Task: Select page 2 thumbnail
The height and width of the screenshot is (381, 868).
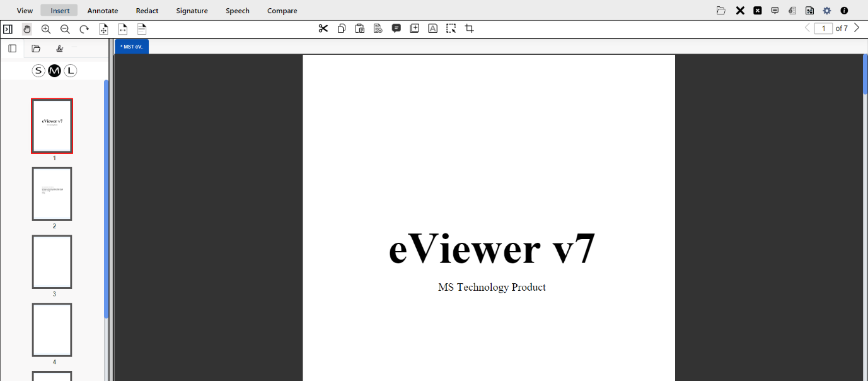Action: 52,194
